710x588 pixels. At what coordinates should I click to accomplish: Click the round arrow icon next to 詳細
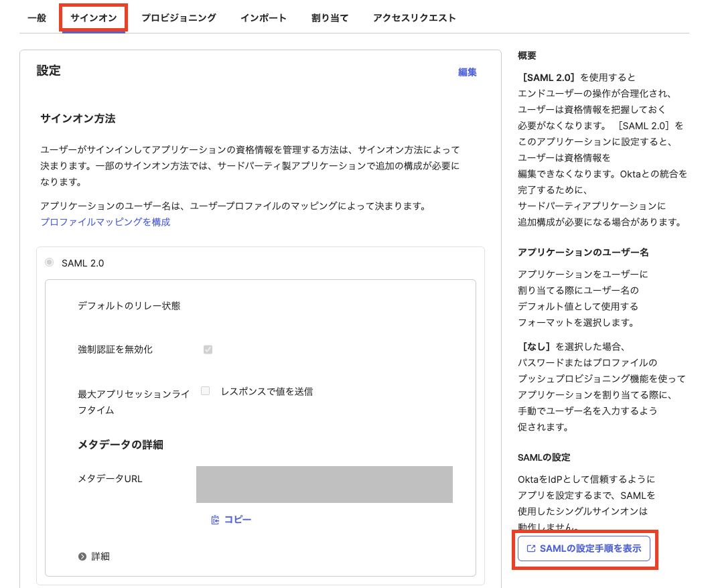pyautogui.click(x=82, y=557)
